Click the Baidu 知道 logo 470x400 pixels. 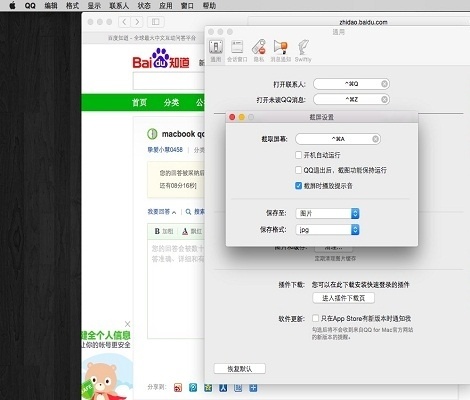click(161, 59)
